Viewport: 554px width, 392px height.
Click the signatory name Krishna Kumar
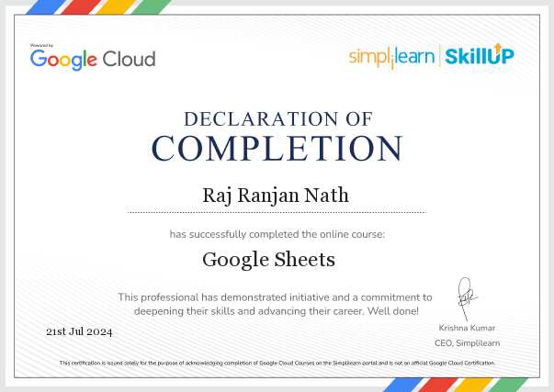466,328
